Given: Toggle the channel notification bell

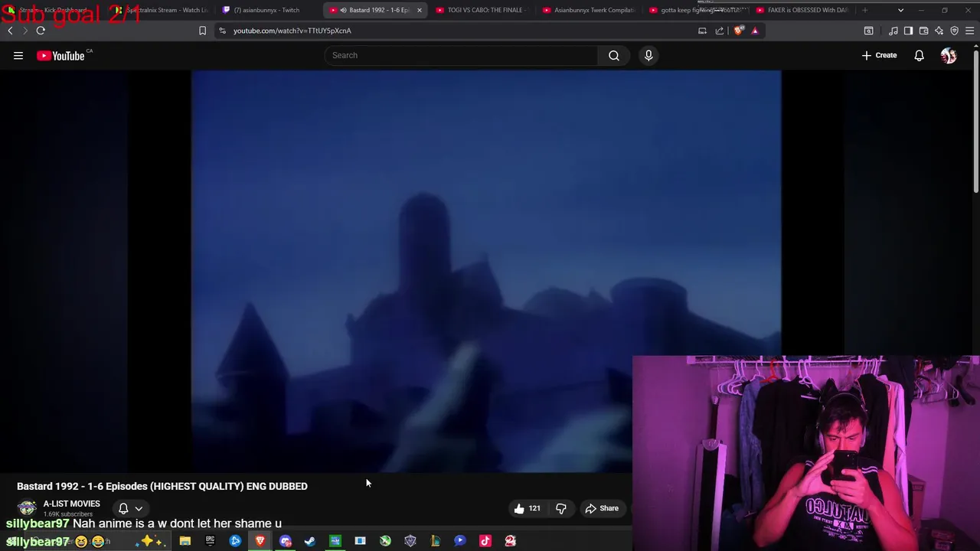Looking at the screenshot, I should coord(123,508).
